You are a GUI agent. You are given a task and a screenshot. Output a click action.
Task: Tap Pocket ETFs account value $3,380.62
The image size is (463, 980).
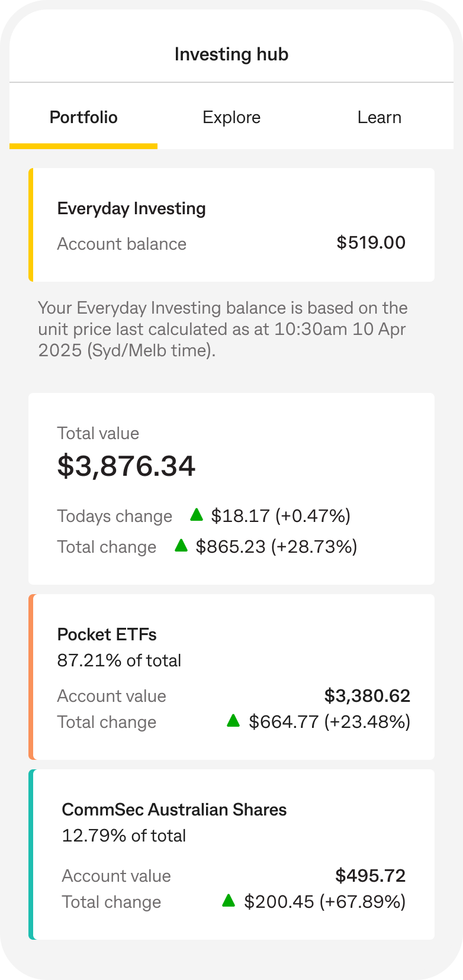pyautogui.click(x=367, y=696)
